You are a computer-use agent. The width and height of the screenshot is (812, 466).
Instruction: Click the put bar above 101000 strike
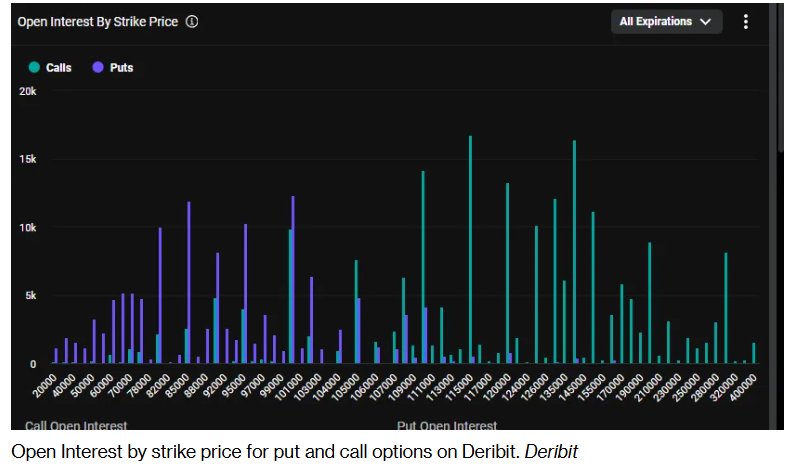coord(293,280)
